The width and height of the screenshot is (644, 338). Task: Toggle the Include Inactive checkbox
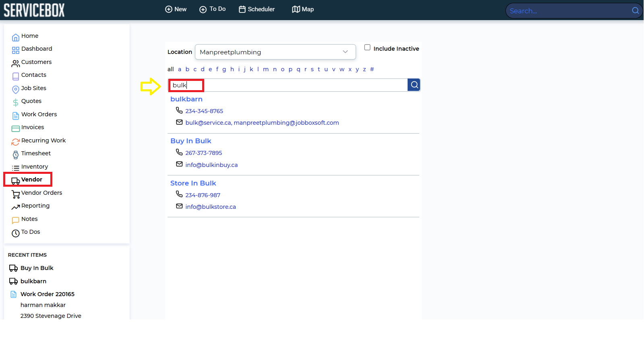coord(367,47)
